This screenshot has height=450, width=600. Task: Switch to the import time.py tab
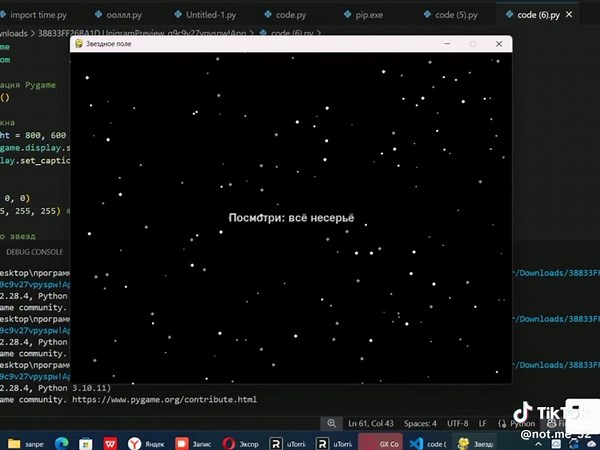click(x=38, y=15)
